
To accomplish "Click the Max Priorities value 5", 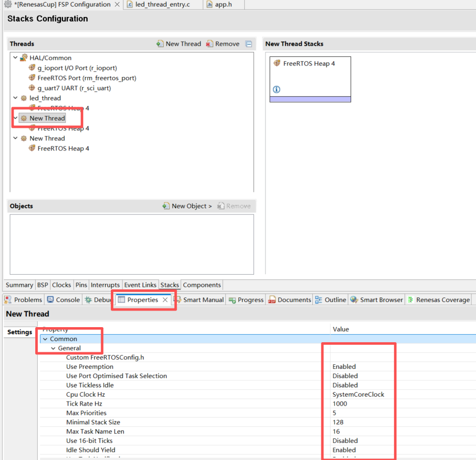I will [x=334, y=413].
